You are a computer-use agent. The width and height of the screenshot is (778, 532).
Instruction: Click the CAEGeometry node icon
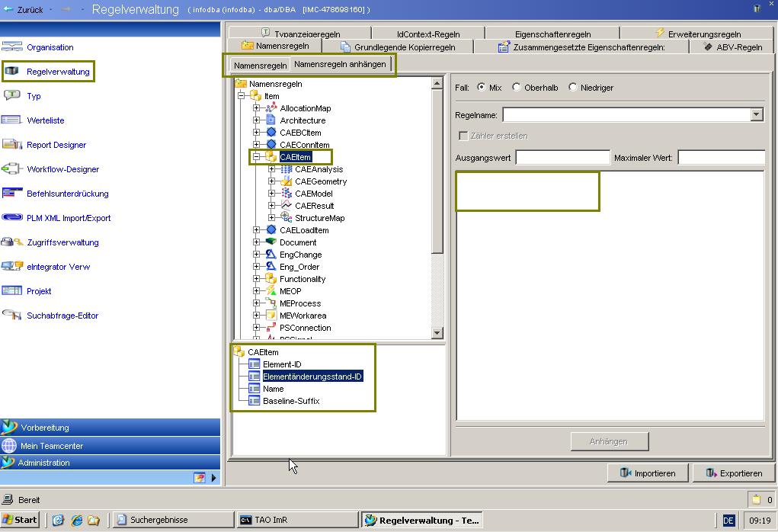287,181
